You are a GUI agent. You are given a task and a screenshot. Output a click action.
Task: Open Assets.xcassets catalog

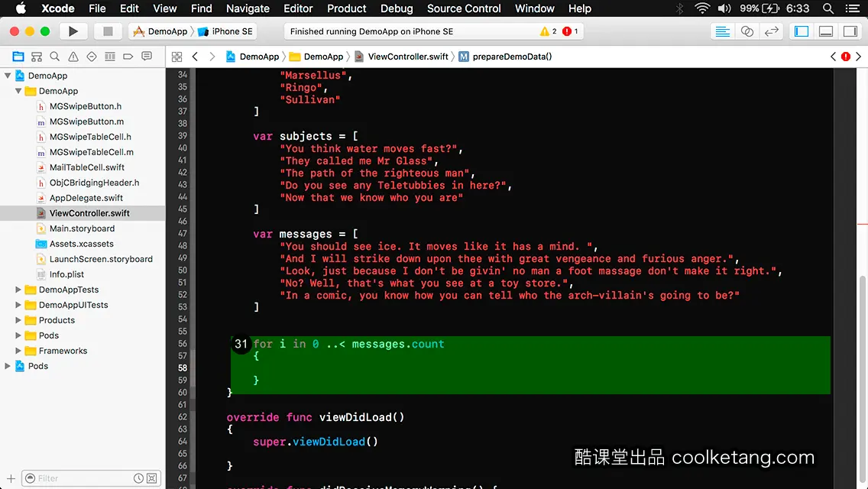tap(81, 244)
